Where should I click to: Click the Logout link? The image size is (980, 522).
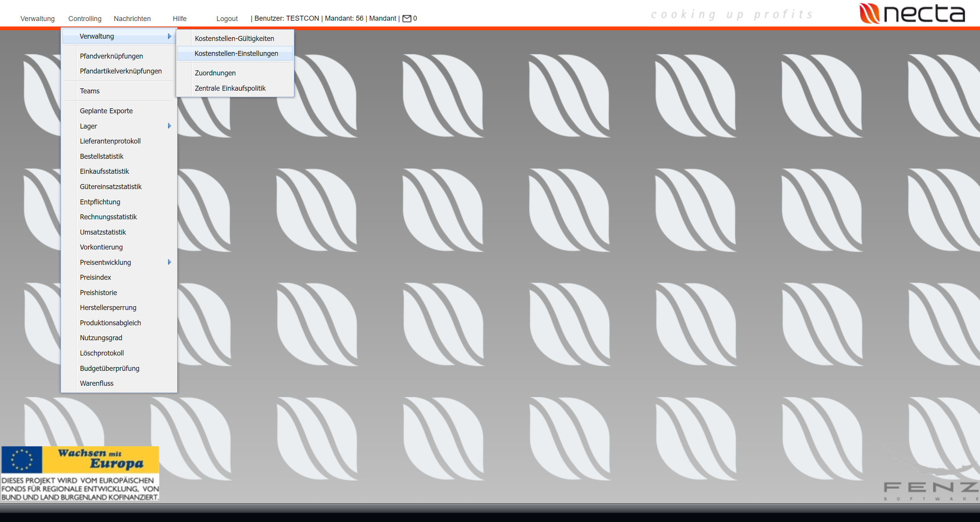click(x=227, y=18)
